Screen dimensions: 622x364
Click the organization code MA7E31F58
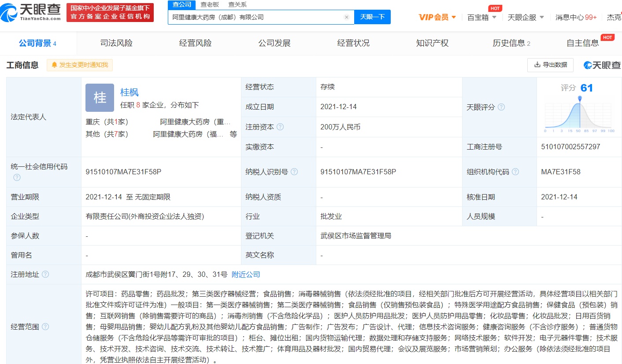coord(561,172)
